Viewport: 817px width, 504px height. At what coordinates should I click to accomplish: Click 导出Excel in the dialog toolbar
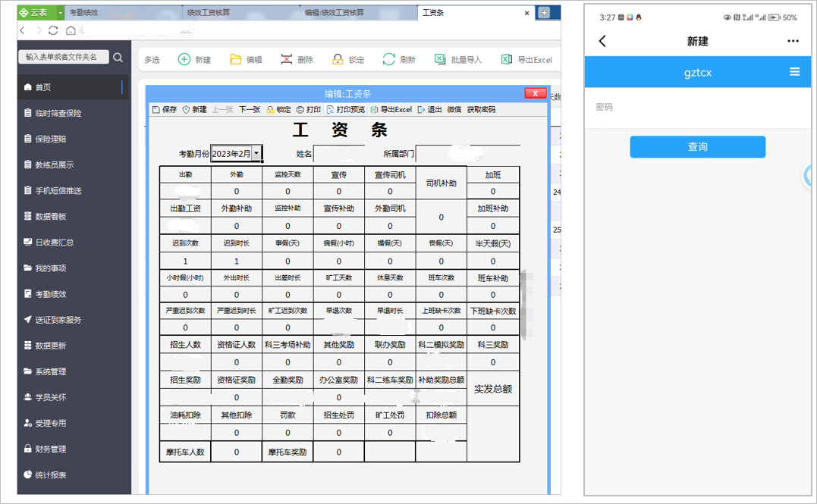tap(391, 109)
